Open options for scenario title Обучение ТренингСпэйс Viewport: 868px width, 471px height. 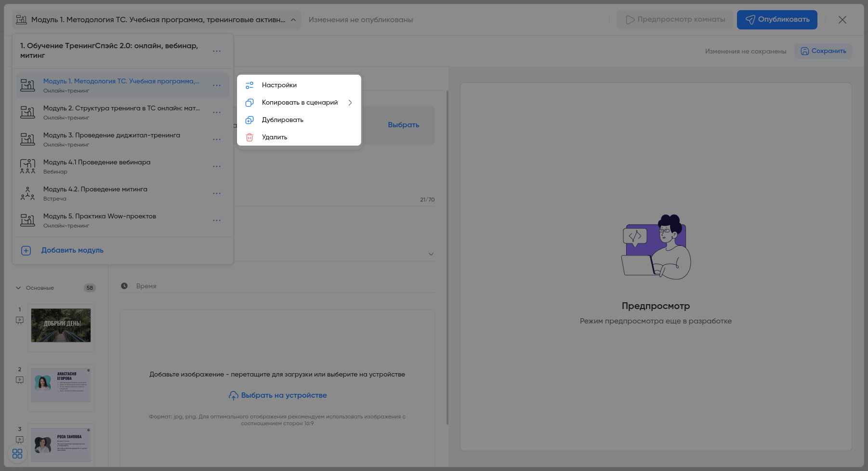(x=217, y=51)
